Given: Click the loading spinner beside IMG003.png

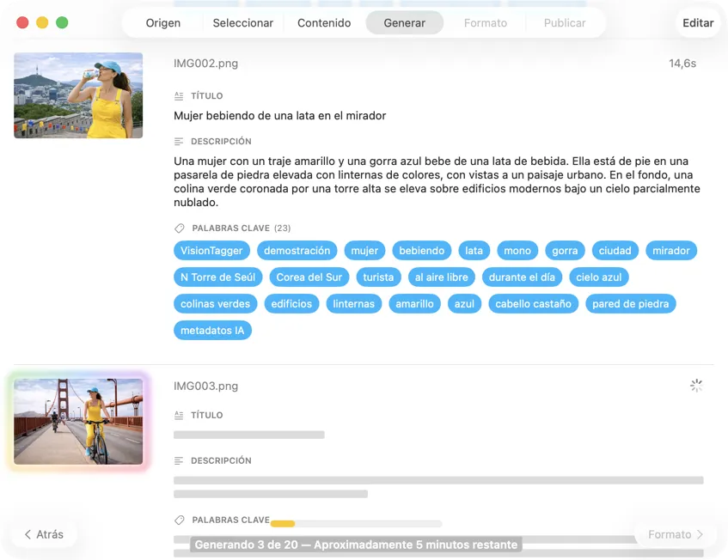Looking at the screenshot, I should [696, 387].
